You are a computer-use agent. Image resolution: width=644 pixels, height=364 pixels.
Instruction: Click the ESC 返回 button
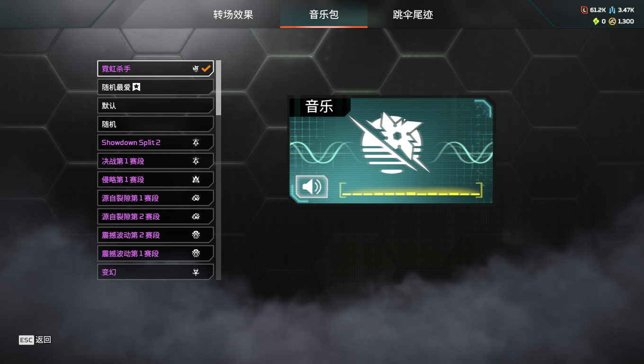point(35,340)
